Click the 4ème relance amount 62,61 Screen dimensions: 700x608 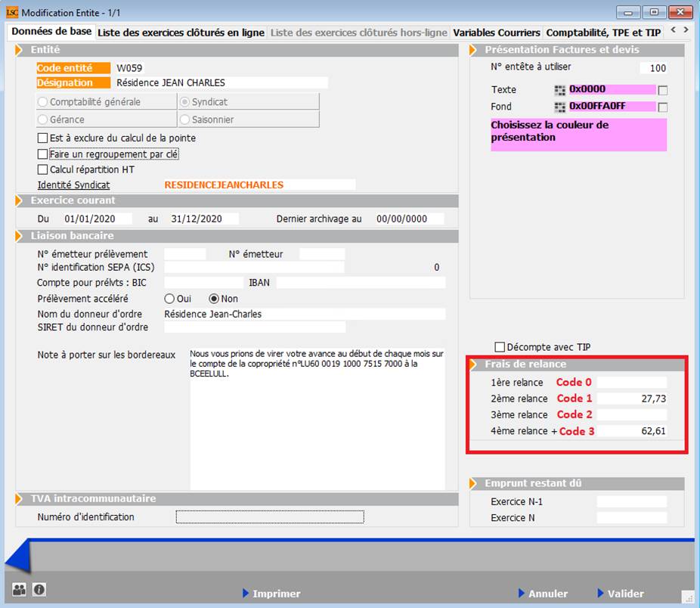[x=632, y=431]
